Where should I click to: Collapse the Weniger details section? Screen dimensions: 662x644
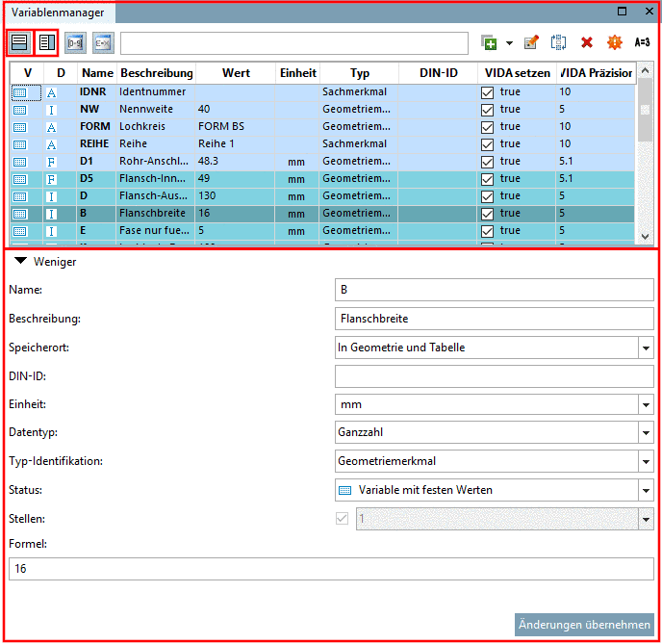[x=20, y=261]
